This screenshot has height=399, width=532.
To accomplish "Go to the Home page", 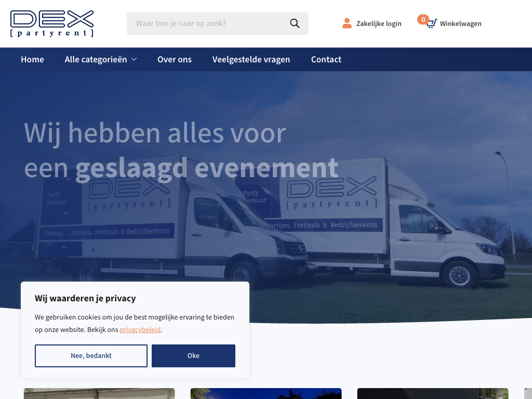I will tap(32, 60).
